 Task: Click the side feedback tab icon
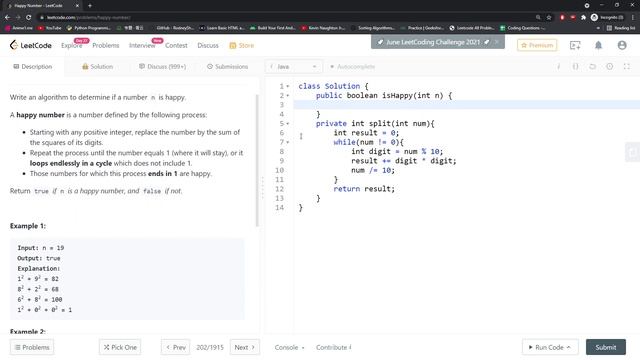(633, 152)
